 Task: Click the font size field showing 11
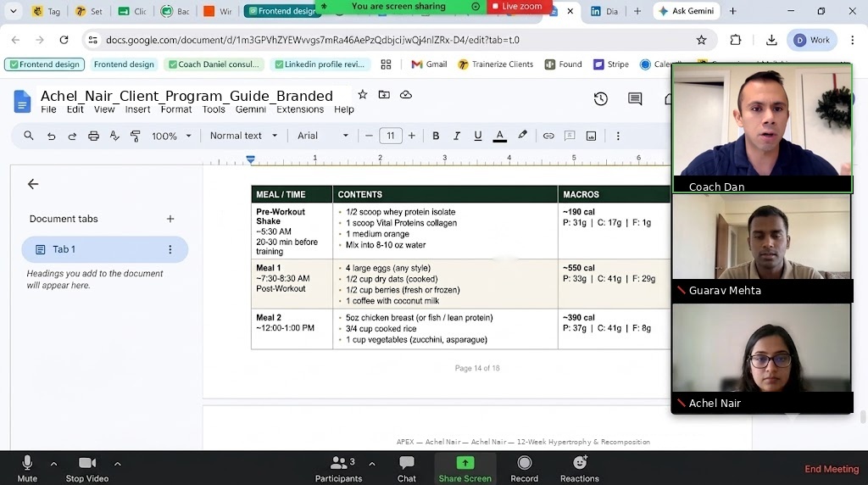[390, 136]
